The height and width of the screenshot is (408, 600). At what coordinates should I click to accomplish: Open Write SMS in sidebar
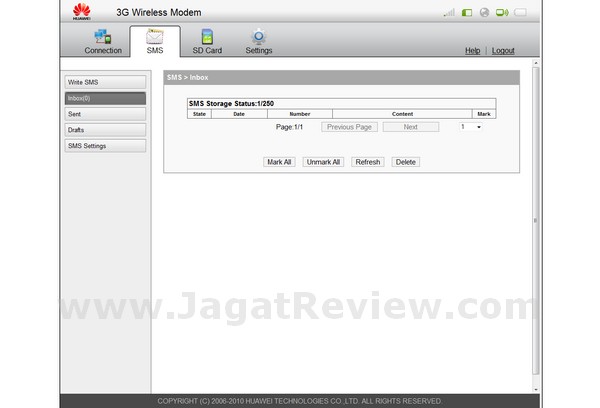(x=104, y=81)
